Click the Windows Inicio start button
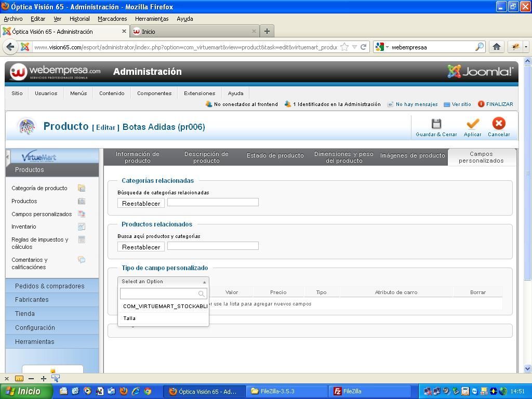Screen dimensions: 532x399 (26, 391)
